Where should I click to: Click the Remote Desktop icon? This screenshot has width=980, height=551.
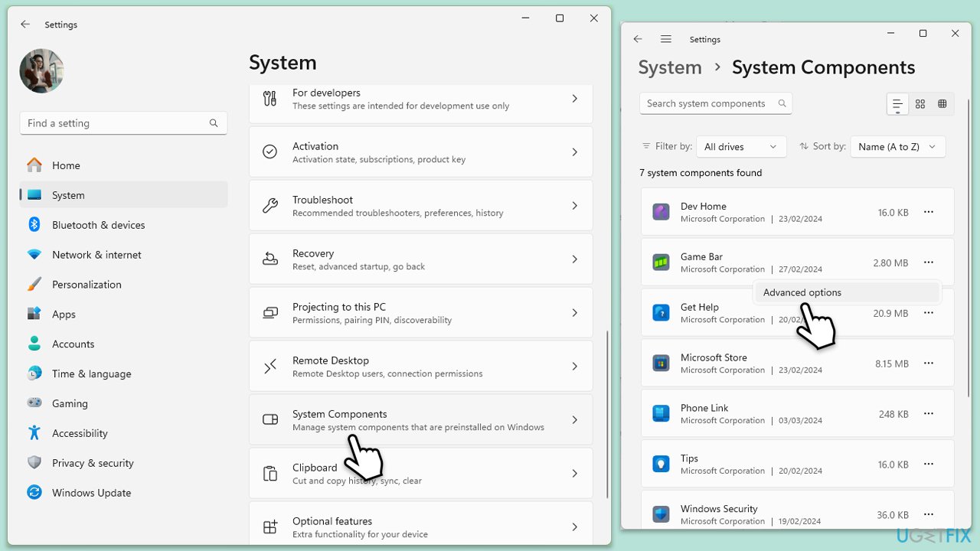(269, 367)
